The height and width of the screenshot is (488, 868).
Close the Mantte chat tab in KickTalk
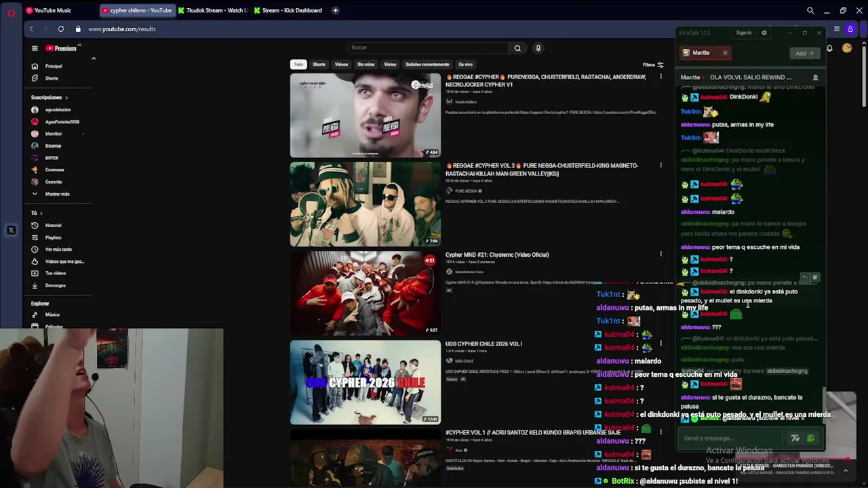[x=725, y=53]
